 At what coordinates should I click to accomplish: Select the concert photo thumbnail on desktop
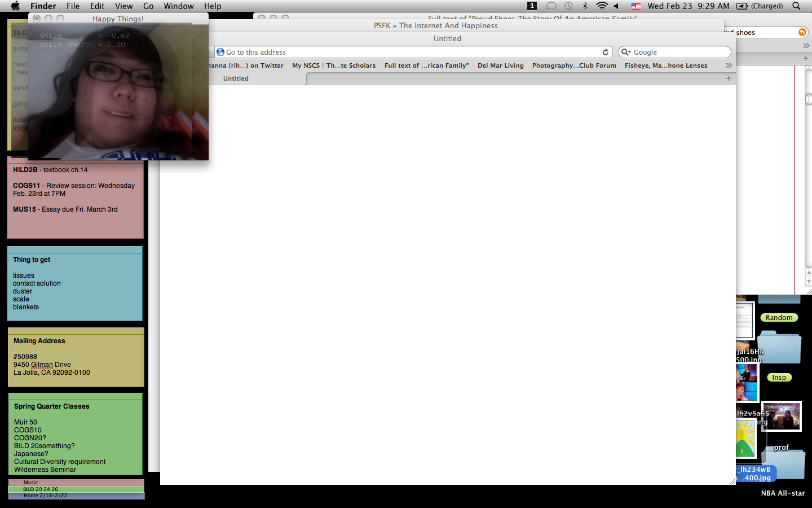tap(782, 417)
